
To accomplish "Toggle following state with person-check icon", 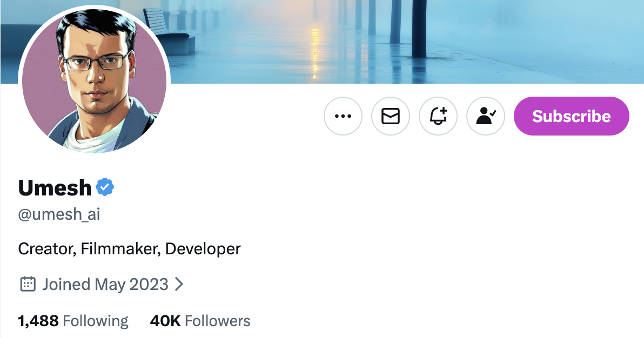I will tap(486, 116).
